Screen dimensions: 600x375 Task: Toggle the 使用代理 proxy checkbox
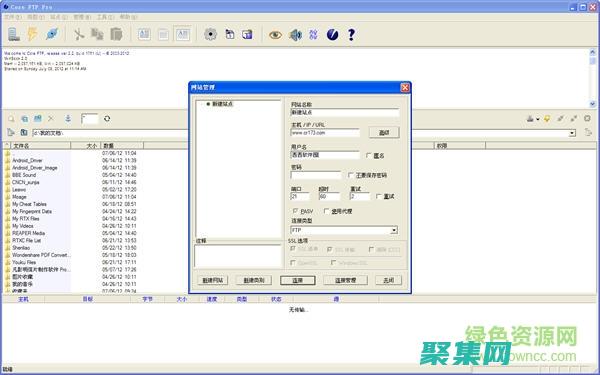[x=326, y=211]
